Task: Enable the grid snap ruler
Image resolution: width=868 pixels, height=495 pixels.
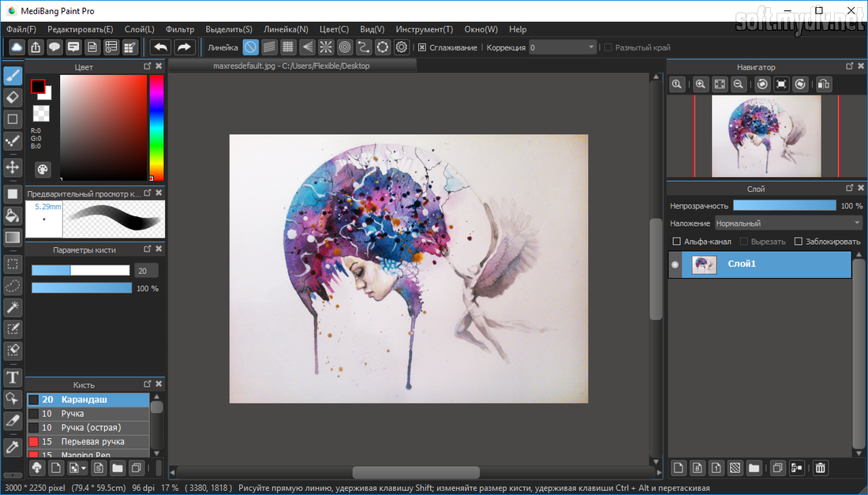Action: [288, 47]
